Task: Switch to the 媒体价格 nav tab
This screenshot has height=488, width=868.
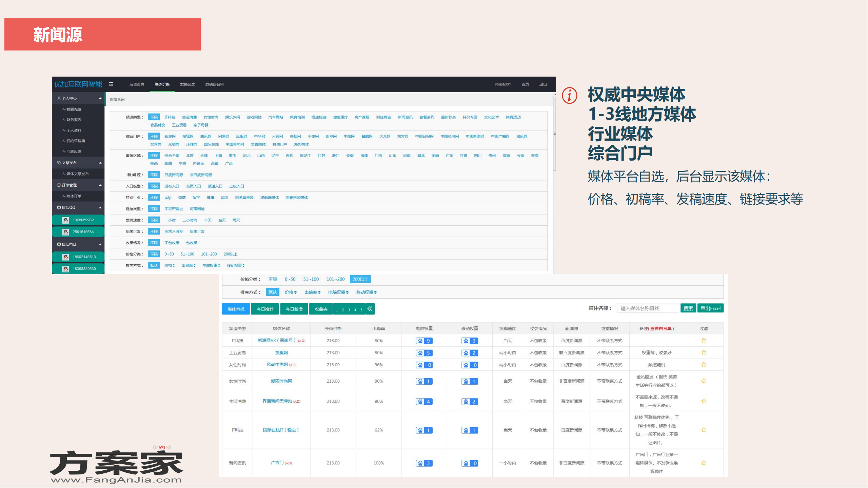Action: [162, 84]
